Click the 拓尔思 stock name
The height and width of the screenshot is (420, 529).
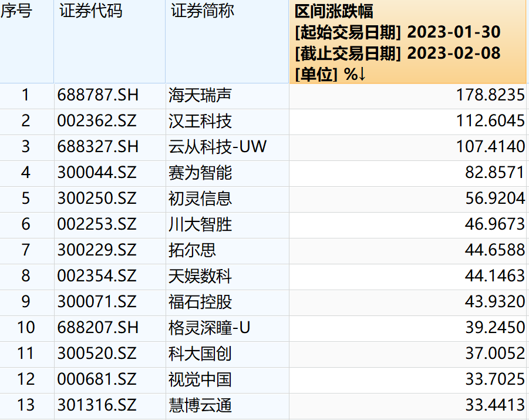pos(193,250)
